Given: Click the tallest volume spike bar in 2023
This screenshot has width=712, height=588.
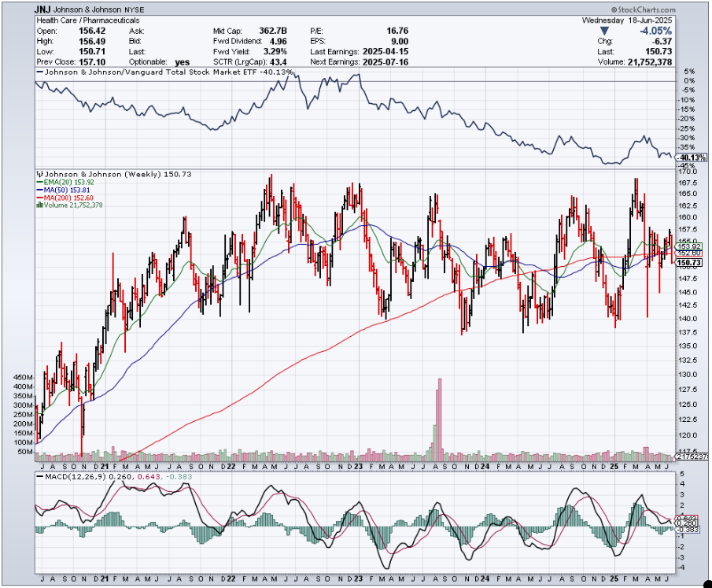Looking at the screenshot, I should point(439,420).
